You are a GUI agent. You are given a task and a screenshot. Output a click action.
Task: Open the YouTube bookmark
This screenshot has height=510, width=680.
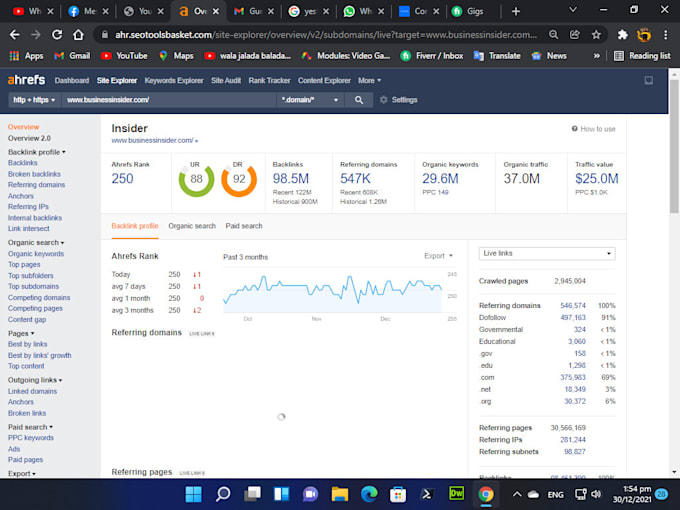tap(124, 56)
